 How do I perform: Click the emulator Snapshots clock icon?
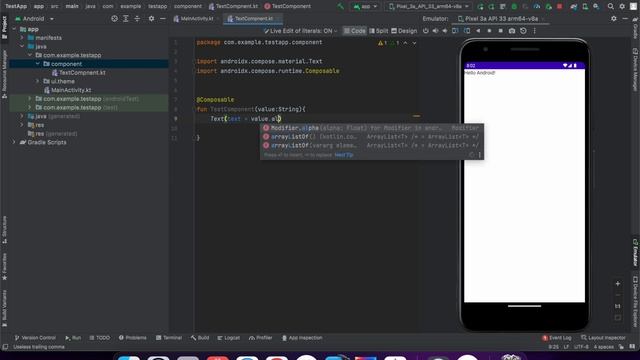click(523, 31)
